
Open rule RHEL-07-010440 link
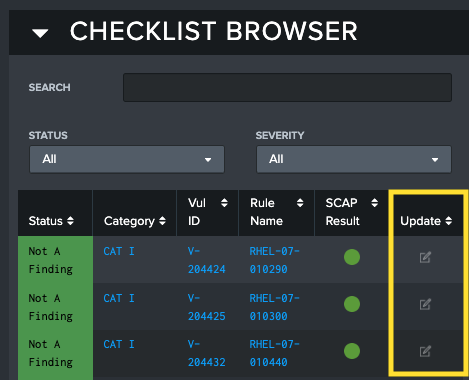pyautogui.click(x=275, y=353)
